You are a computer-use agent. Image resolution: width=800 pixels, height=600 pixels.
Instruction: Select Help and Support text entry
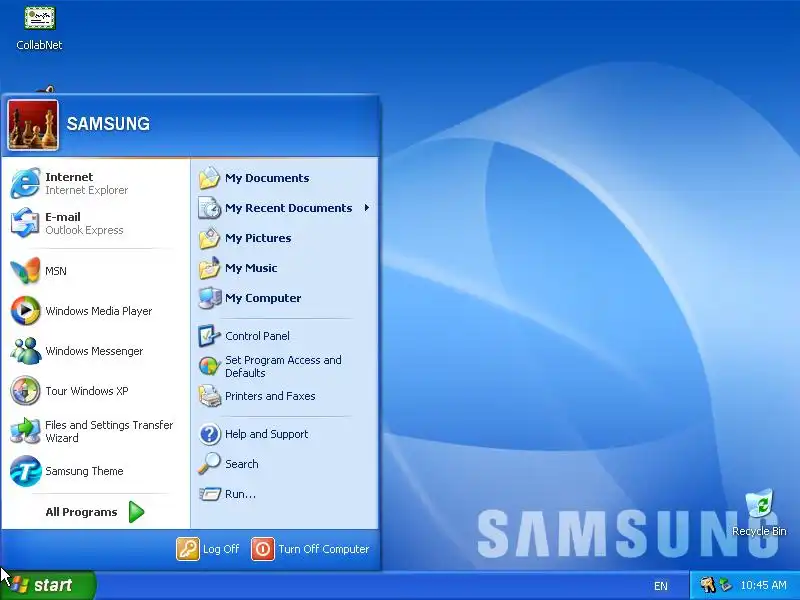tap(266, 434)
